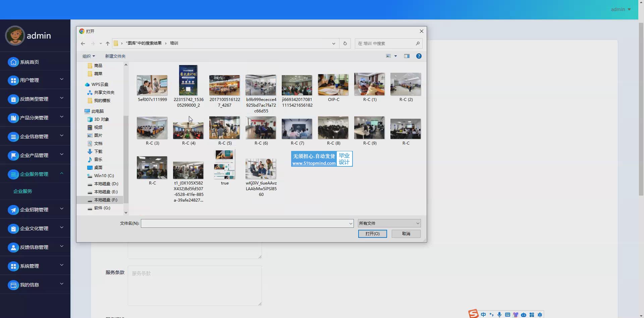644x318 pixels.
Task: Expand 企业信息管理 sidebar menu
Action: [x=35, y=137]
